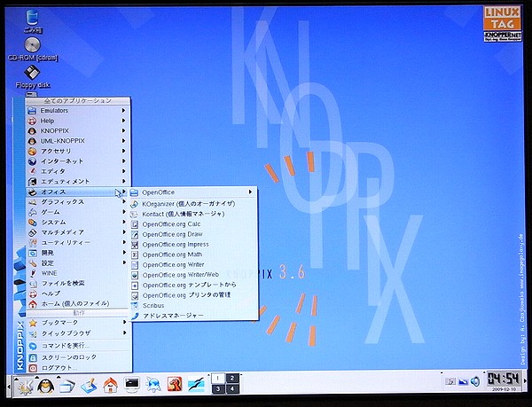
Task: Open the システム menu entry
Action: [78, 223]
